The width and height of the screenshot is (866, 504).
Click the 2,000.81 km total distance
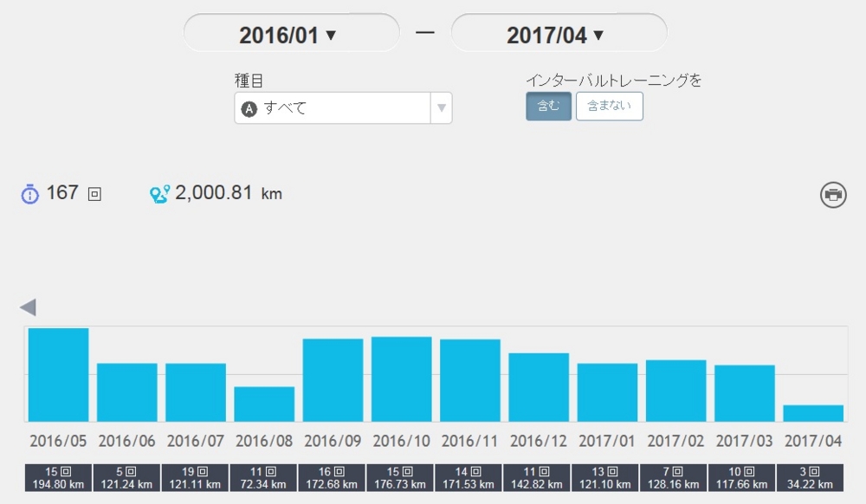coord(228,193)
